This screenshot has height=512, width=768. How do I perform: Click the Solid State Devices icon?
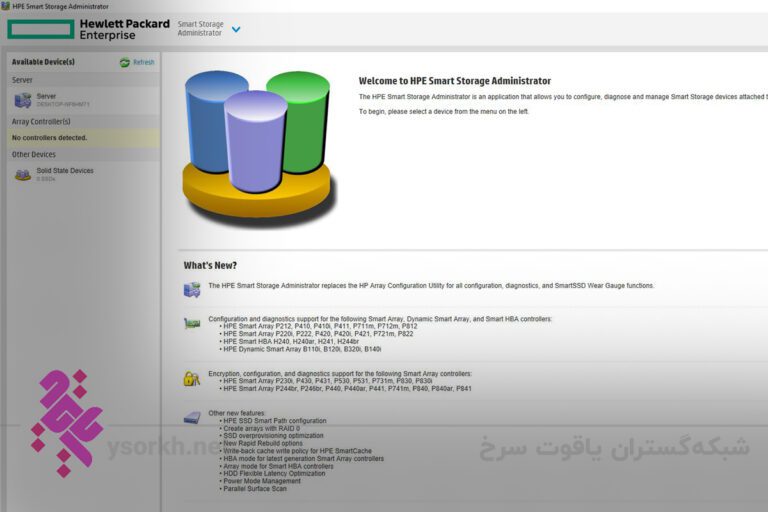point(23,174)
